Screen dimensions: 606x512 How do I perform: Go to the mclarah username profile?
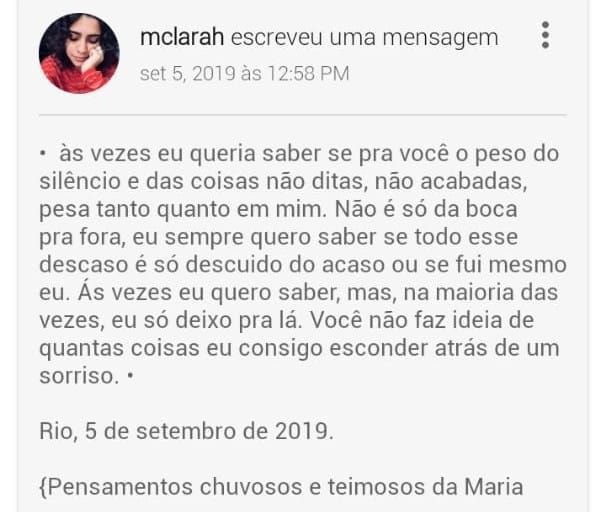(x=182, y=37)
